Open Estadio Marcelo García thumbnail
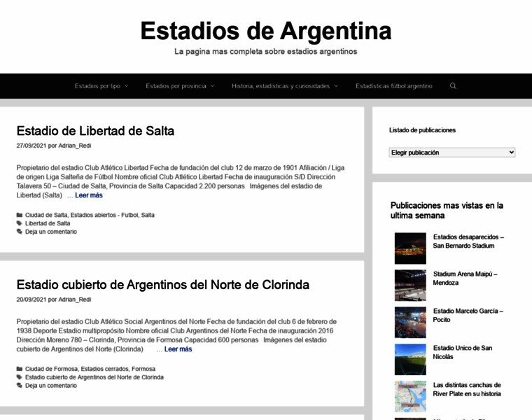Image resolution: width=532 pixels, height=420 pixels. tap(410, 322)
